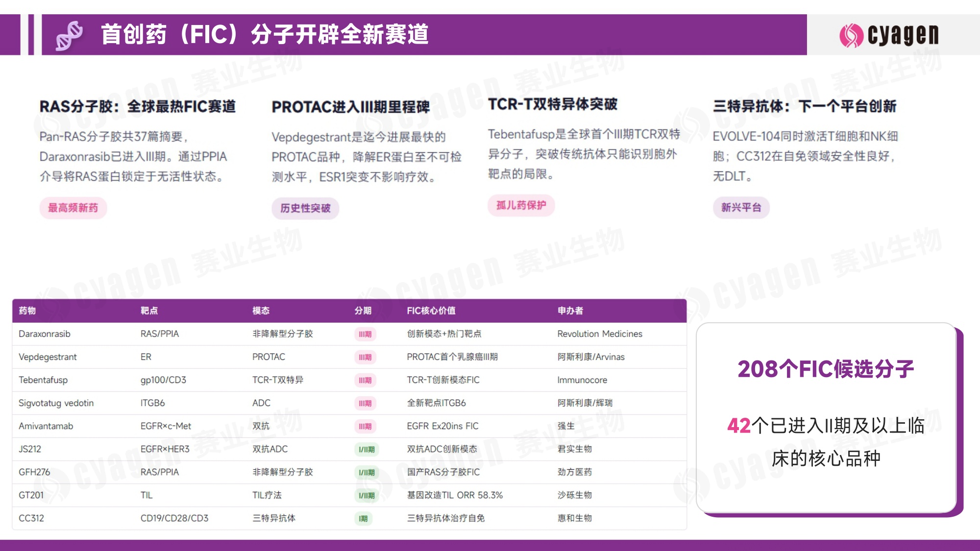Screen dimensions: 980x551
Task: Click the 申办者 column header
Action: tap(570, 311)
